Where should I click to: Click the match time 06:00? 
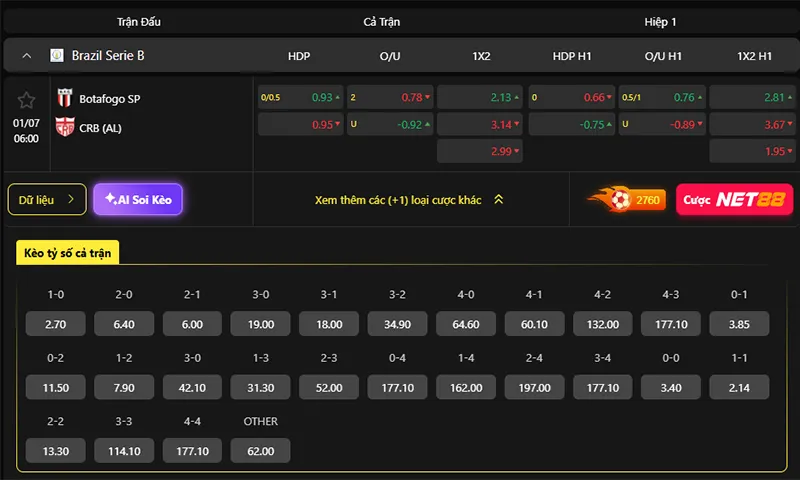[26, 138]
